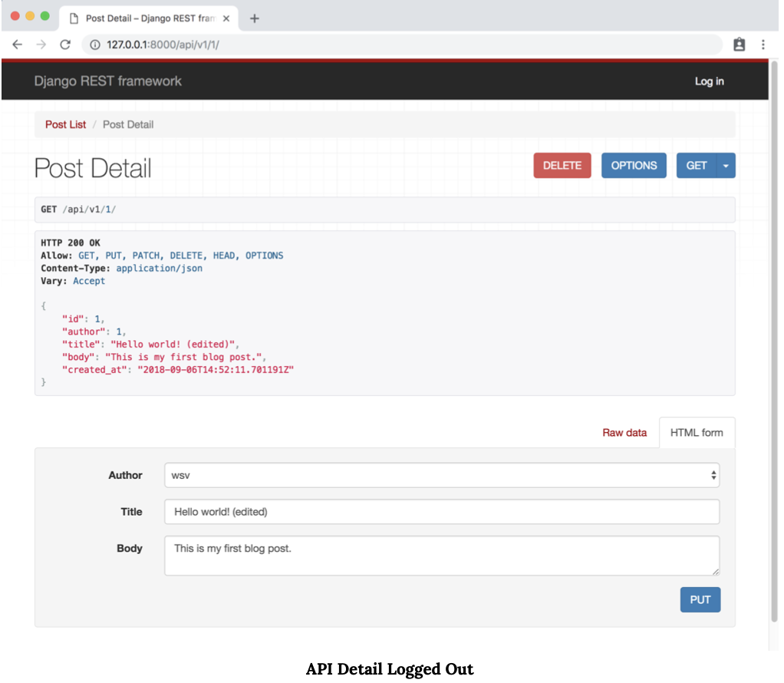Click the "Vary: Accept" header line
This screenshot has width=784, height=683.
[73, 281]
